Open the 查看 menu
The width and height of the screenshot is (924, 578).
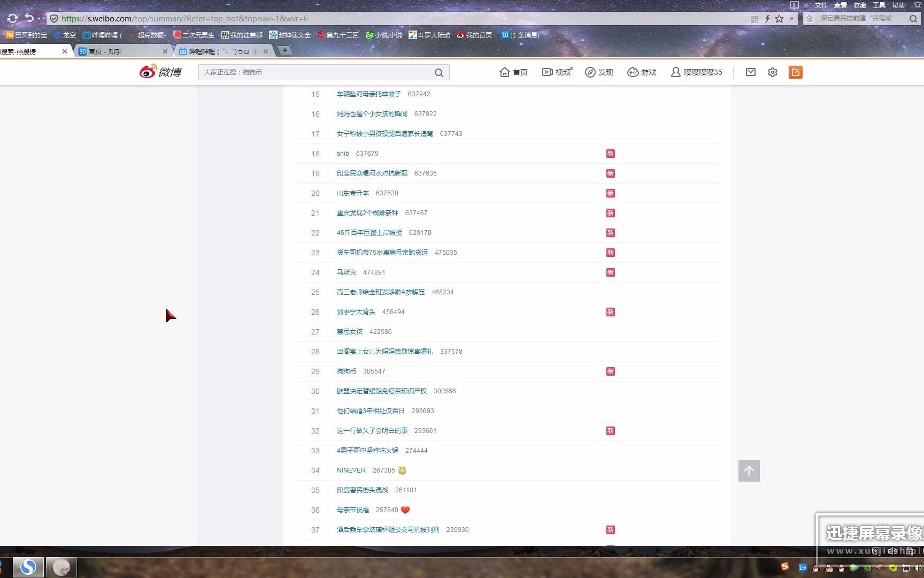[x=841, y=5]
